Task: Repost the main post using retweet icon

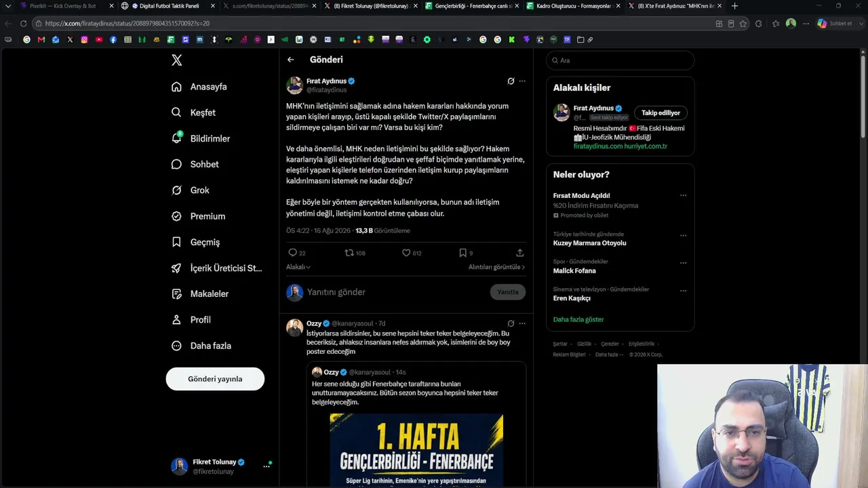Action: click(349, 253)
